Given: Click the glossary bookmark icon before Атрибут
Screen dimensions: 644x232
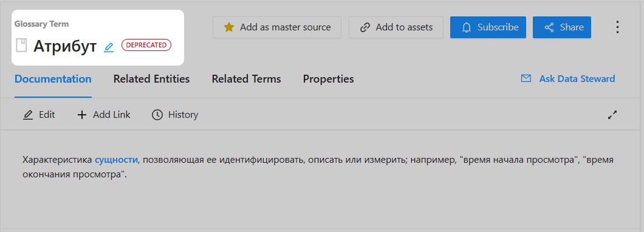Looking at the screenshot, I should point(21,45).
